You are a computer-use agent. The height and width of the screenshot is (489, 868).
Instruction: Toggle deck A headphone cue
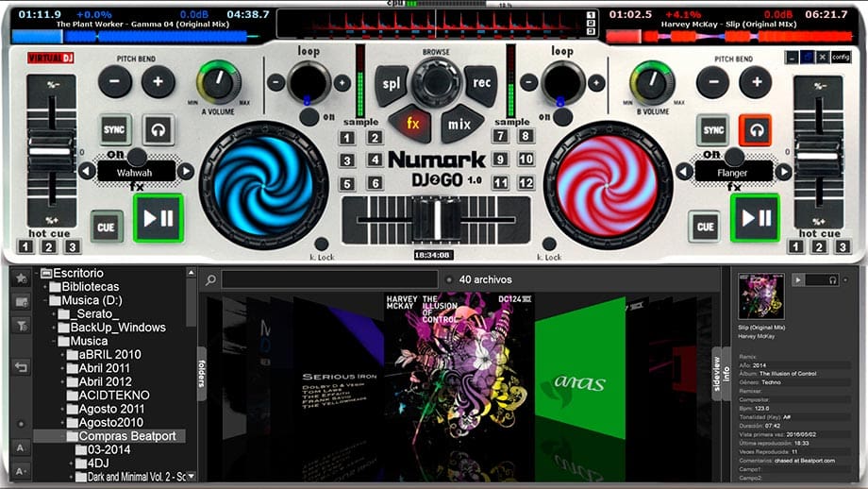click(x=159, y=129)
